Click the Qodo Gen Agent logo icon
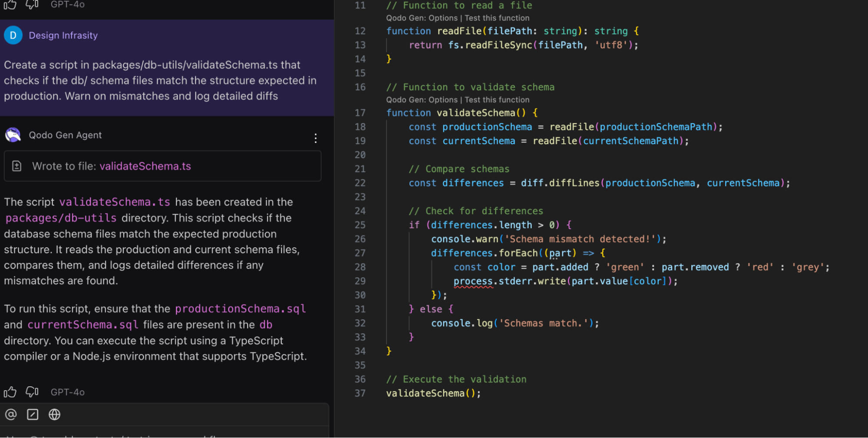 click(x=13, y=135)
